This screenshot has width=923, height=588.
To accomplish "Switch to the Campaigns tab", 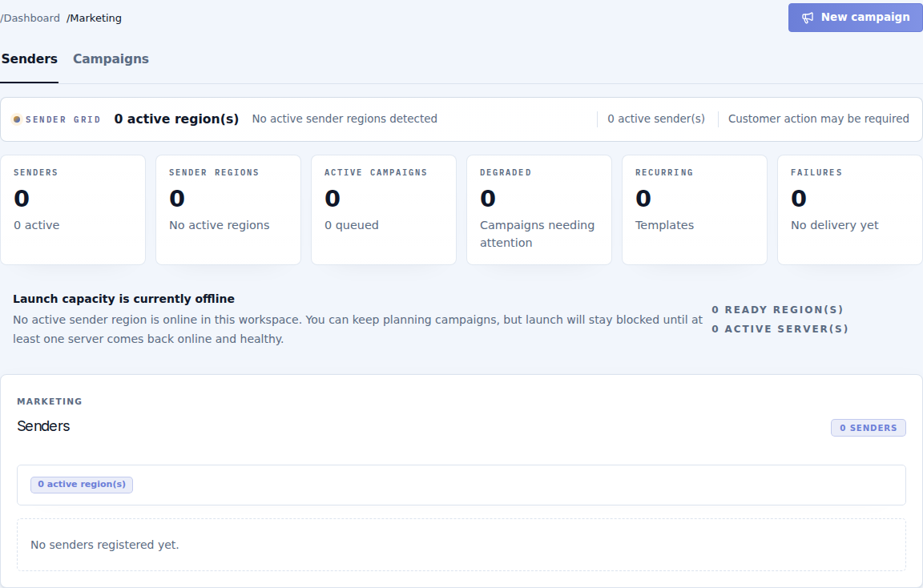I will coord(111,58).
